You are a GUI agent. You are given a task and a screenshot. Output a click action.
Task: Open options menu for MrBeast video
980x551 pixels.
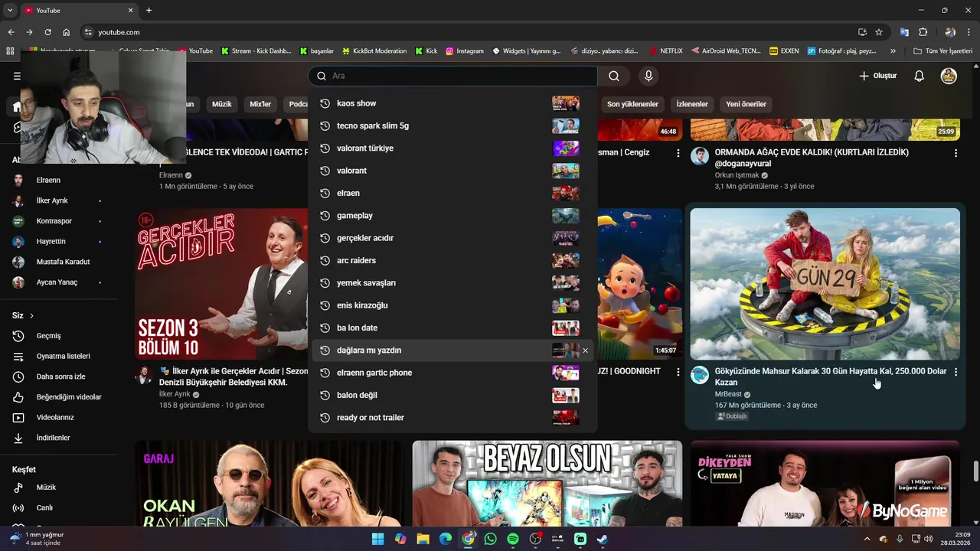pos(955,372)
